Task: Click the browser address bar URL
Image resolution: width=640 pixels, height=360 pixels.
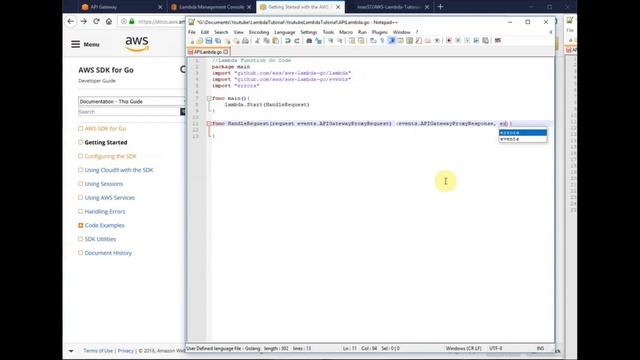Action: pyautogui.click(x=161, y=22)
